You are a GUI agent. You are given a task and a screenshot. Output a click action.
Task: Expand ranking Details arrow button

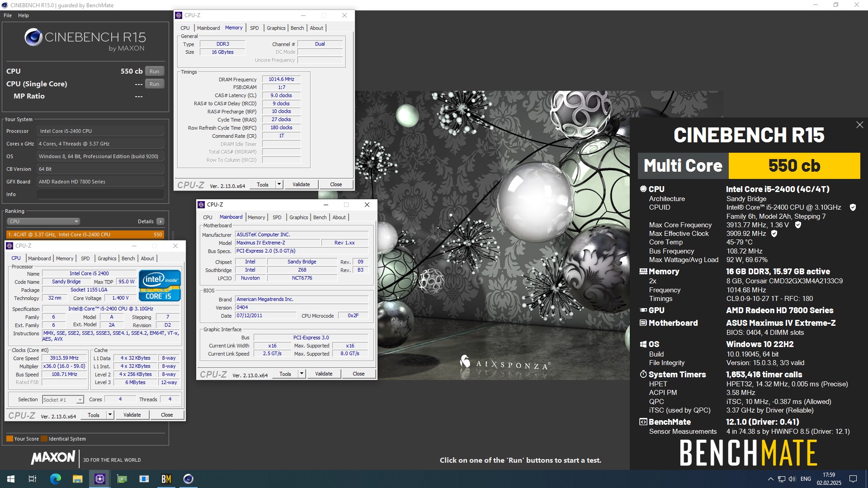click(x=160, y=221)
